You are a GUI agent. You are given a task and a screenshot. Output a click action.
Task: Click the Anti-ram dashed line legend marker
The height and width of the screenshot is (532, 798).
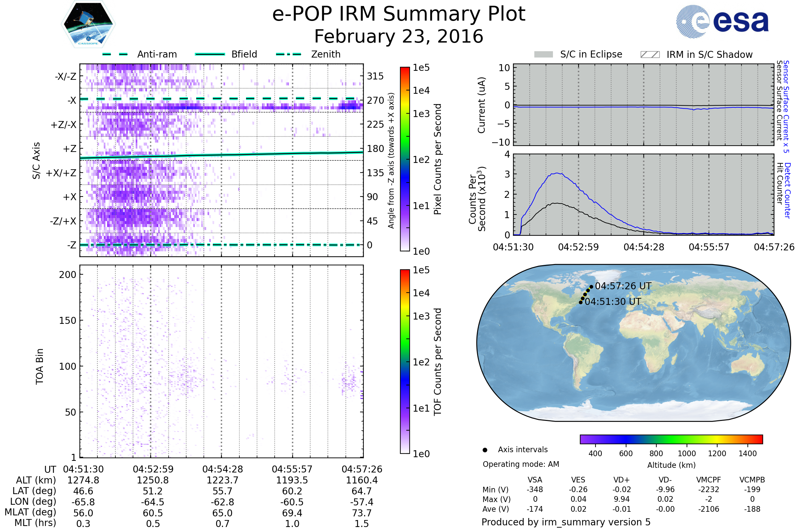tap(115, 54)
